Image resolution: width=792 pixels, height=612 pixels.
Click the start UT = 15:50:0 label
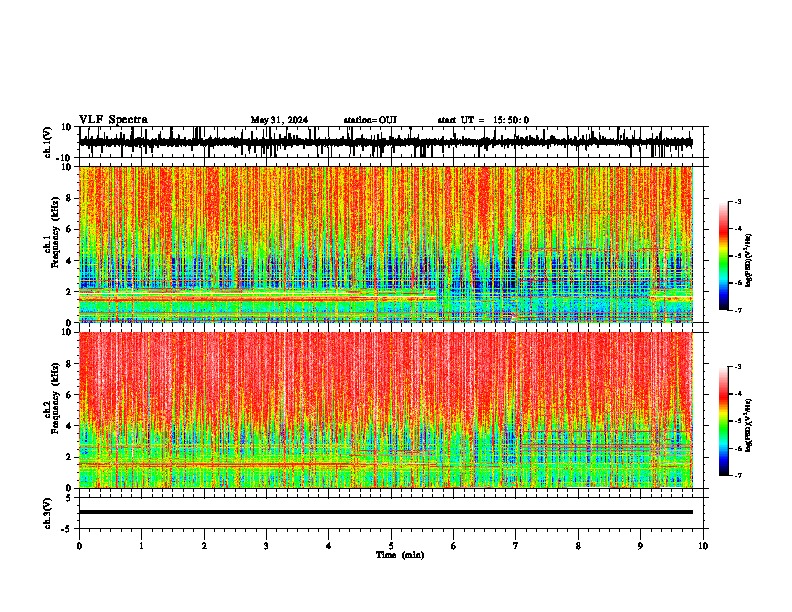[483, 120]
